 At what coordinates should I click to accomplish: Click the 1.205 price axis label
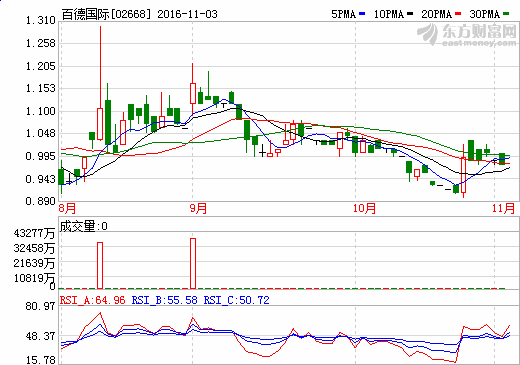tap(41, 66)
